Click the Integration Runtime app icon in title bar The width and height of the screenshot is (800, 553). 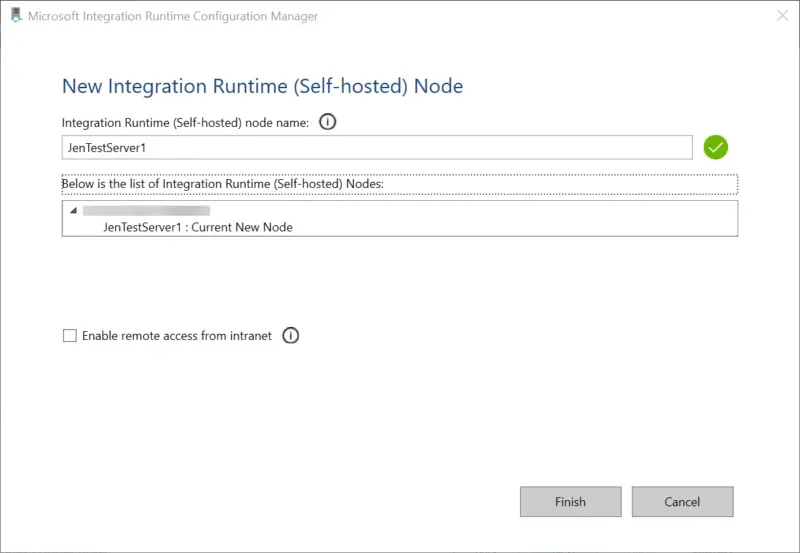(x=15, y=16)
